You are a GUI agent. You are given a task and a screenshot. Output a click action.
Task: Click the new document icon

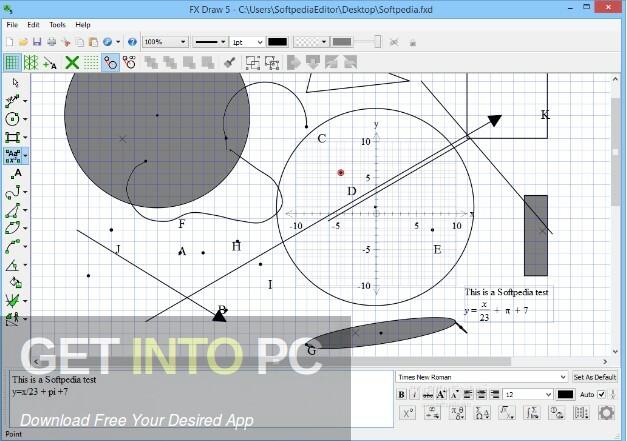pyautogui.click(x=10, y=42)
